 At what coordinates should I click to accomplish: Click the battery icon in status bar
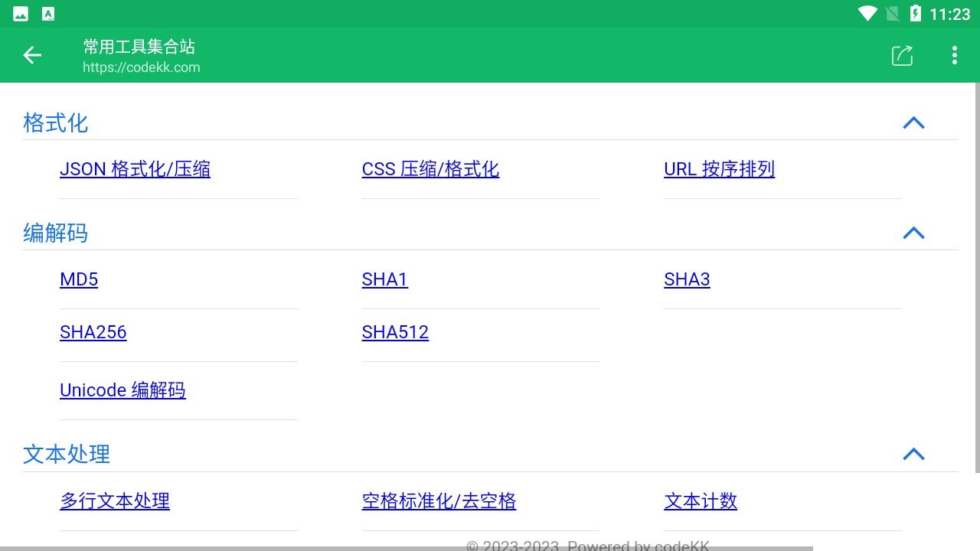point(916,13)
